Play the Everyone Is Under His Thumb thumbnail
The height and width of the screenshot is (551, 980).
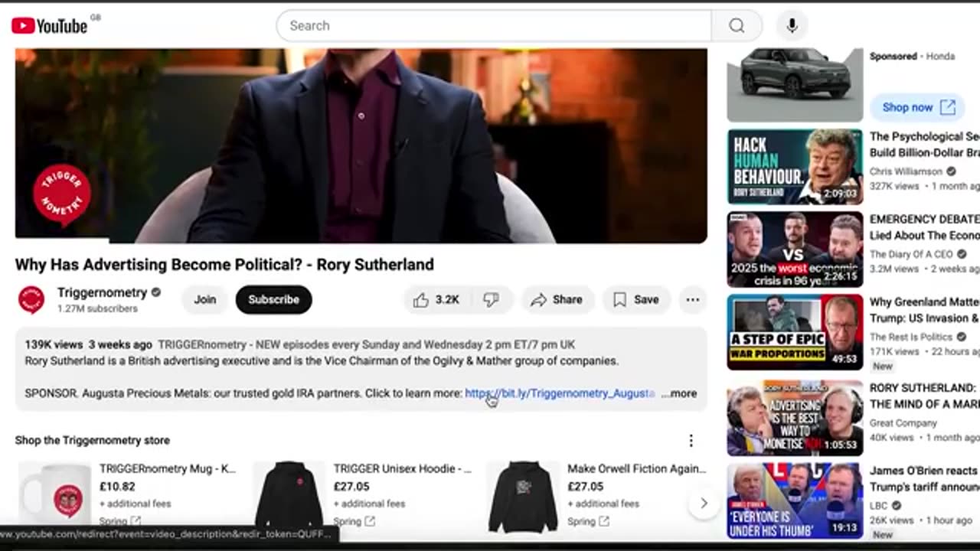795,500
